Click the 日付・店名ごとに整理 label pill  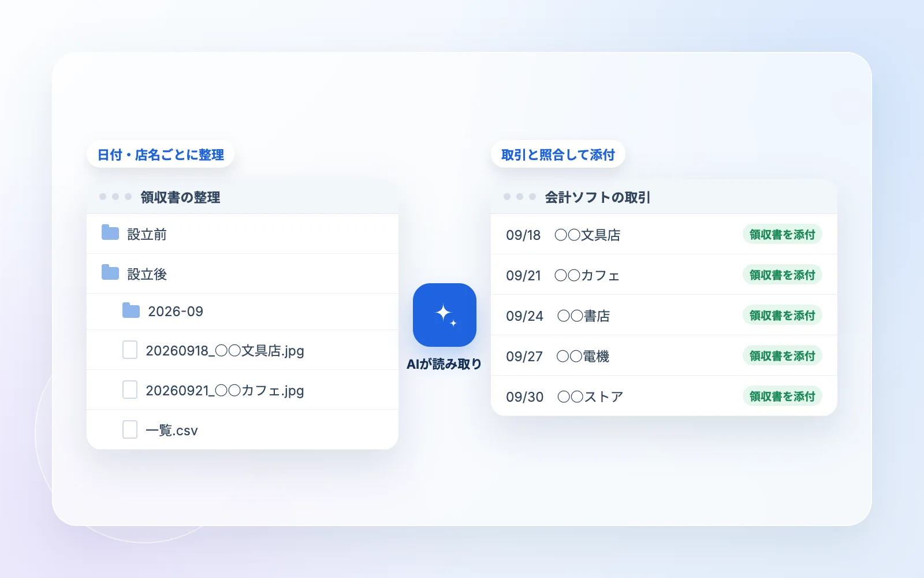tap(161, 155)
